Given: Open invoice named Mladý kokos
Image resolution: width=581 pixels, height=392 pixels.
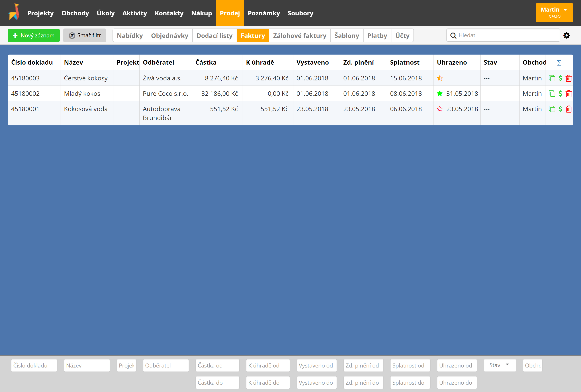Looking at the screenshot, I should point(82,94).
